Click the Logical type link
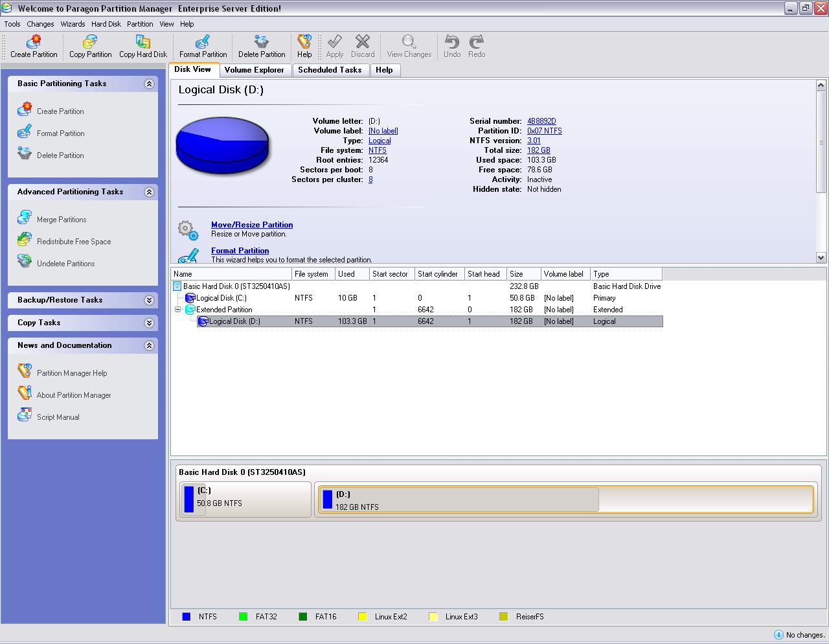829x644 pixels. (x=380, y=141)
